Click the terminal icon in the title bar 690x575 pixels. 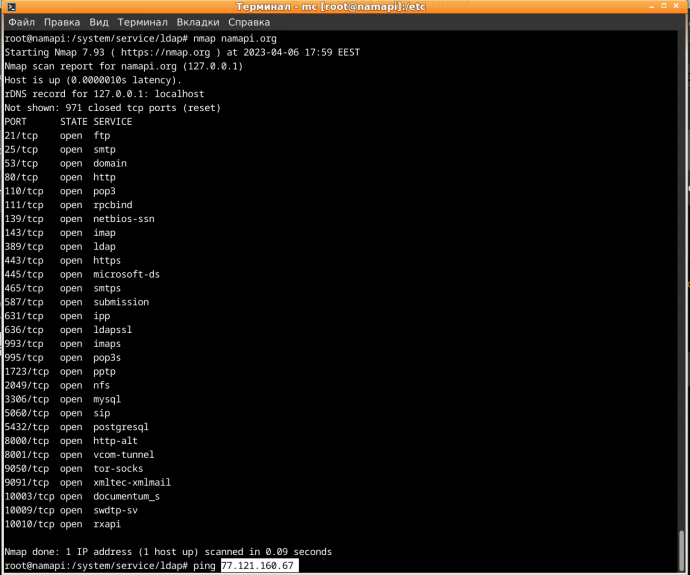[8, 6]
